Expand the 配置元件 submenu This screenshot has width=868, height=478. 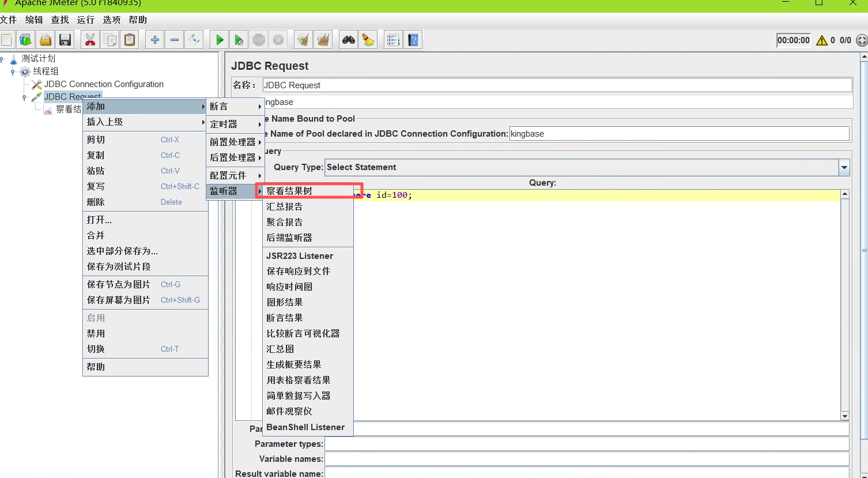(235, 175)
